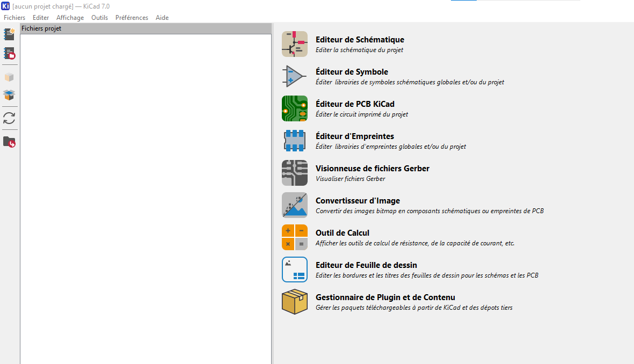
Task: Open the Fichiers menu
Action: coord(14,18)
